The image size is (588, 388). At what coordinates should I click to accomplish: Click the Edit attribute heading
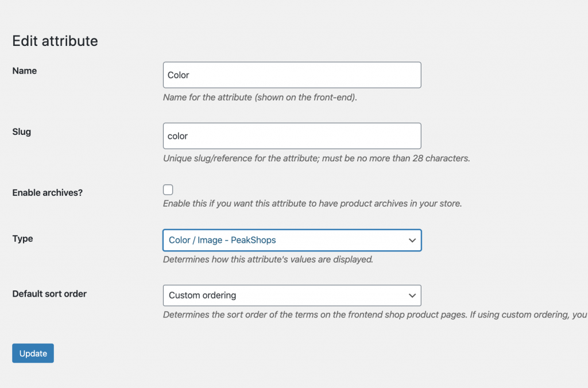point(55,41)
